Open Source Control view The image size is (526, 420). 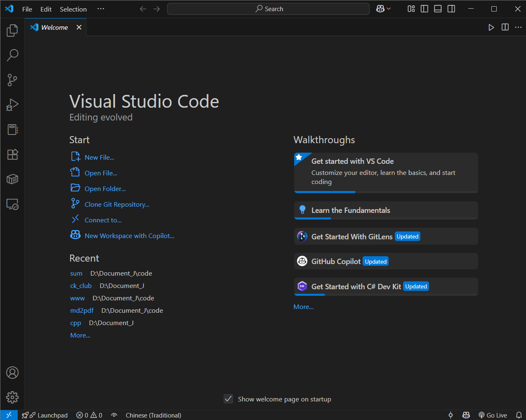(x=12, y=80)
